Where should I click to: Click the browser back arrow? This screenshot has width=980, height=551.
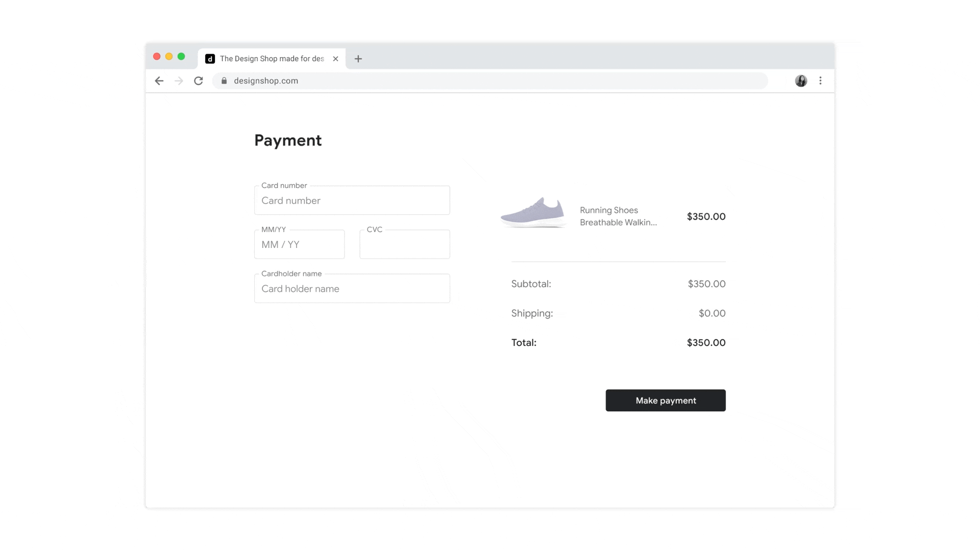(x=159, y=81)
